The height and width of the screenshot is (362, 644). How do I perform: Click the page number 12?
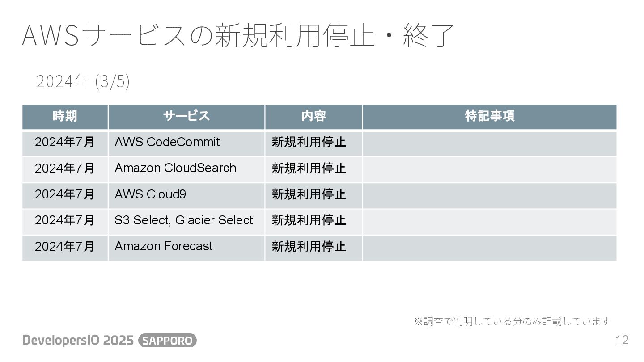pyautogui.click(x=622, y=340)
